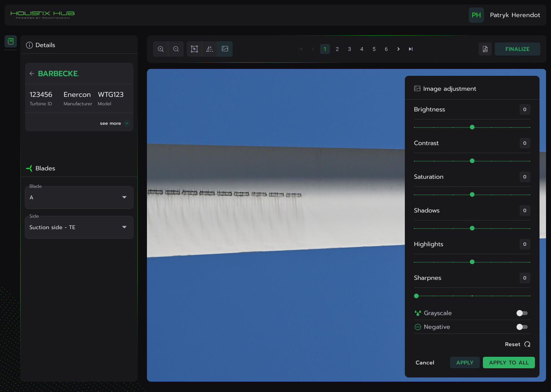The image size is (551, 392).
Task: Open the sidebar notebook icon
Action: (11, 41)
